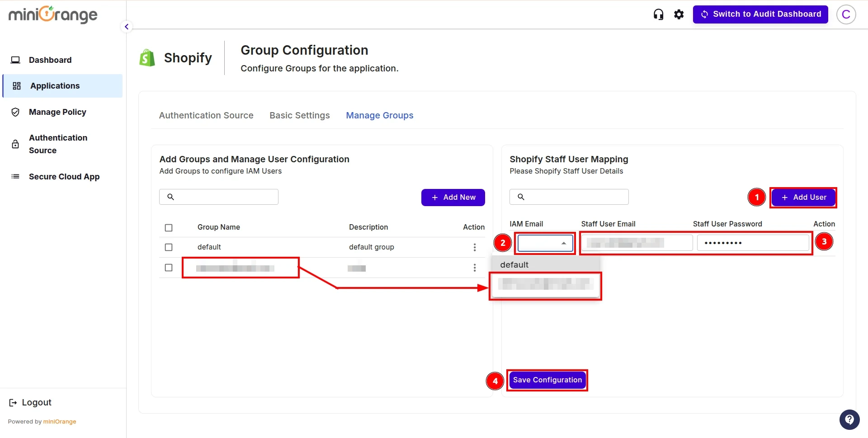Check the second group row checkbox
The width and height of the screenshot is (868, 438).
[x=169, y=268]
